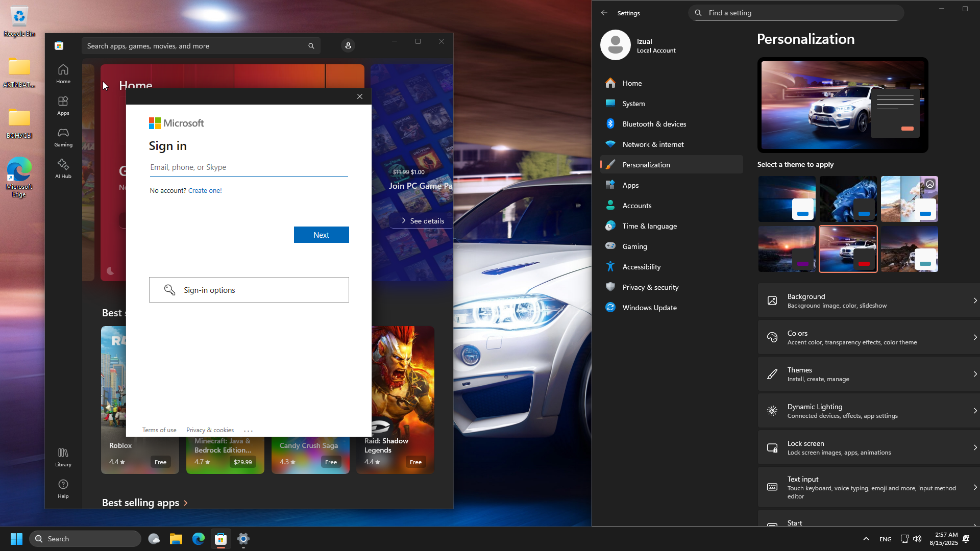
Task: Select Microsoft Edge desktop shortcut
Action: pyautogui.click(x=19, y=177)
